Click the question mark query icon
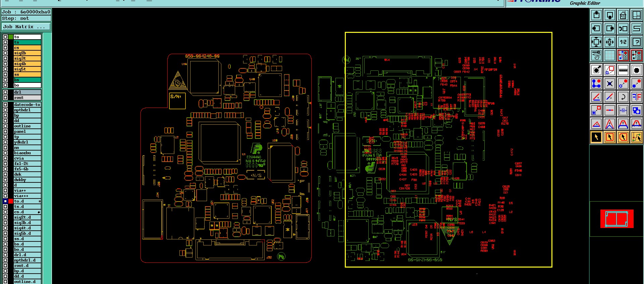 click(x=637, y=42)
